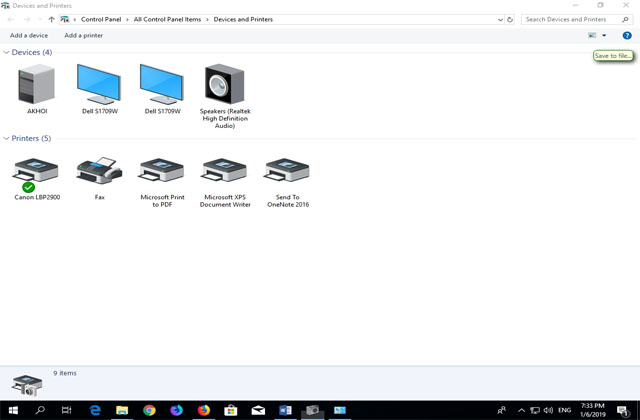640x420 pixels.
Task: Launch Firefox from the taskbar
Action: coord(204,410)
